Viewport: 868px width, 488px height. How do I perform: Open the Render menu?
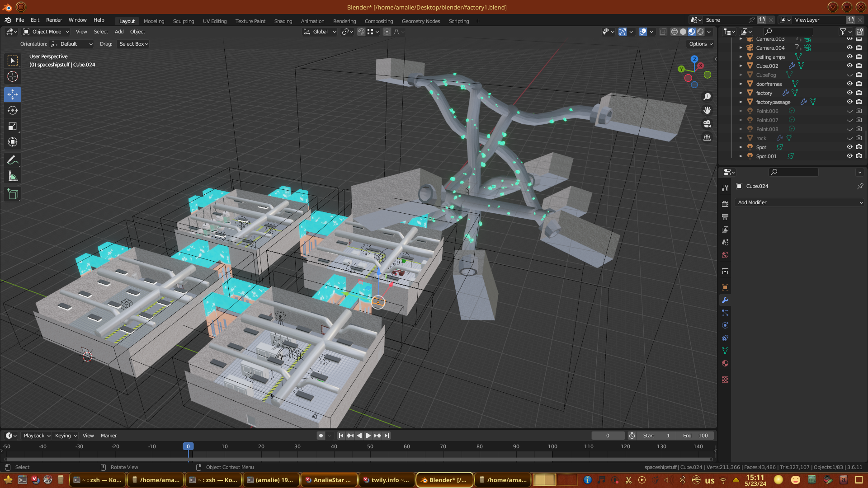tap(54, 20)
